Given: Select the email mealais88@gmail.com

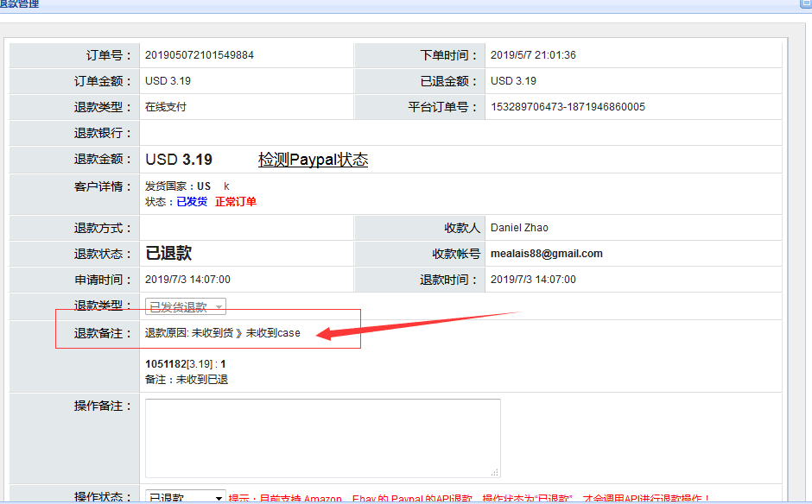Looking at the screenshot, I should (546, 254).
